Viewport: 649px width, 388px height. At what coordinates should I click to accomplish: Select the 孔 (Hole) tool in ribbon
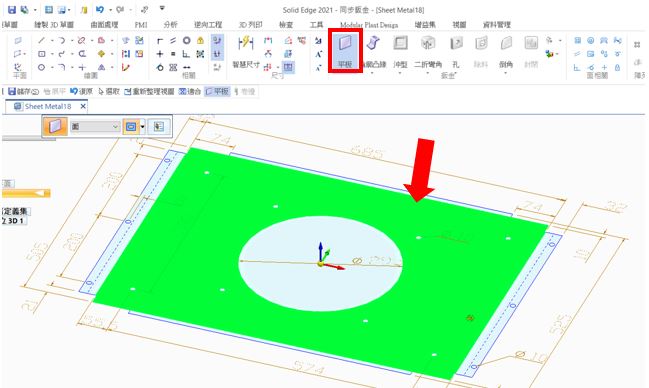click(x=456, y=51)
